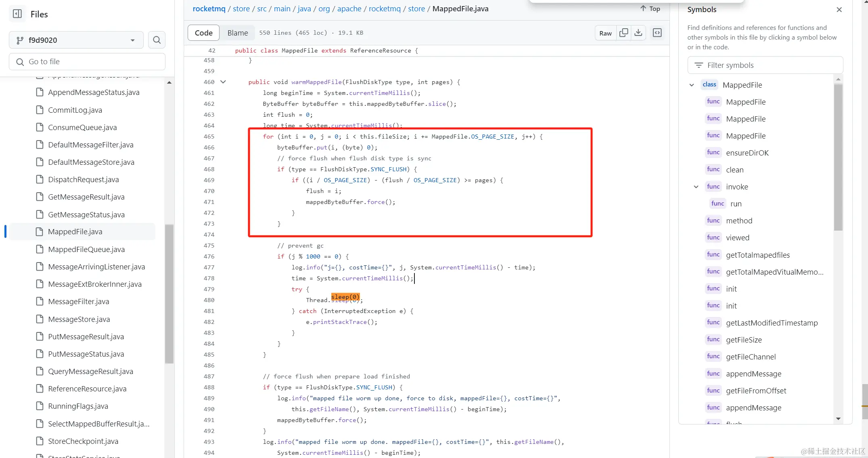Open GetMessageStatus.java

click(86, 214)
